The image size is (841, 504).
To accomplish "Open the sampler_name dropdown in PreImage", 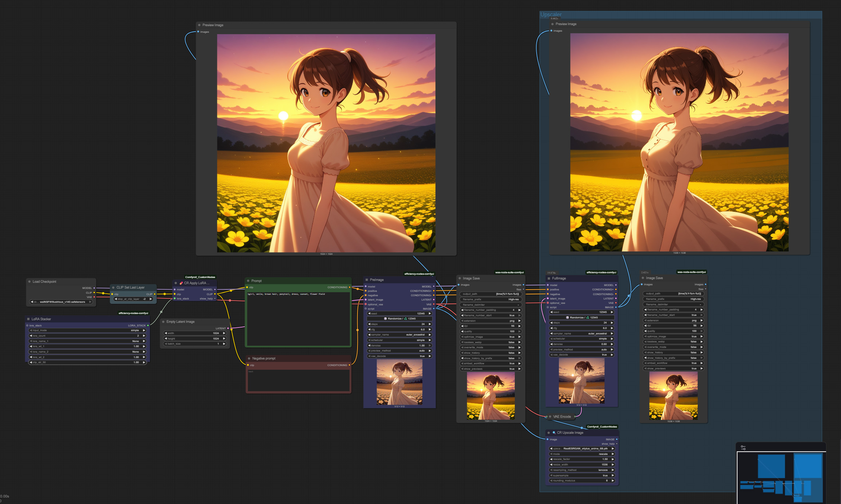I will [x=399, y=334].
